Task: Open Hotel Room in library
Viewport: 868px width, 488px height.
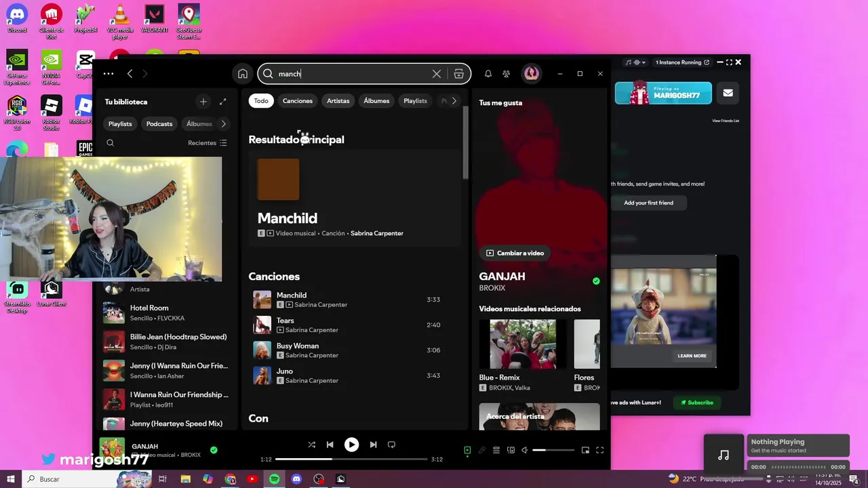Action: click(x=166, y=312)
